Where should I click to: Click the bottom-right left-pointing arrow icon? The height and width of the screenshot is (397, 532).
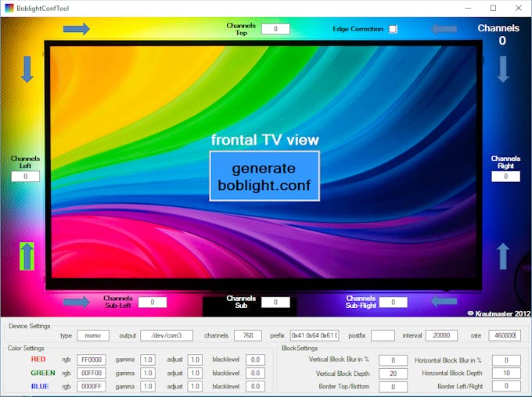444,301
